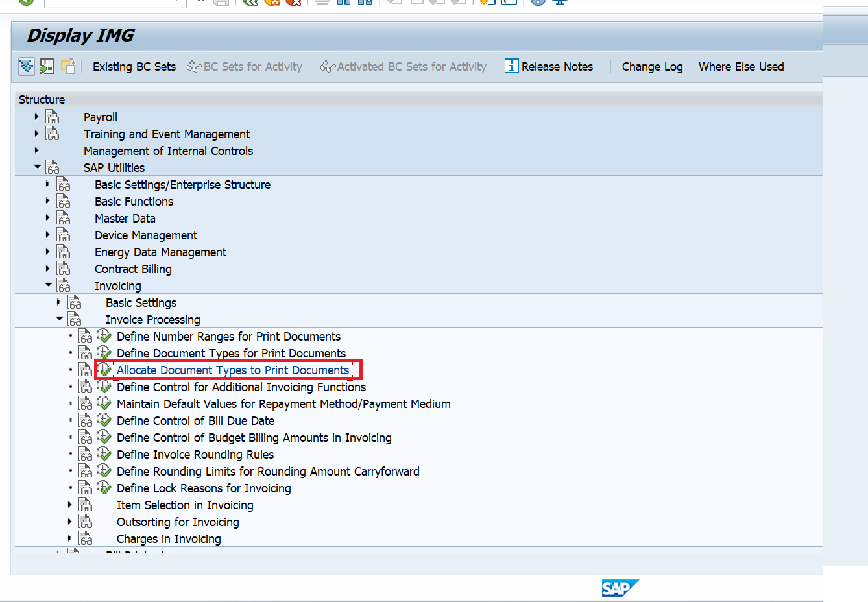
Task: Click the Expand All toolbar icon
Action: (27, 66)
